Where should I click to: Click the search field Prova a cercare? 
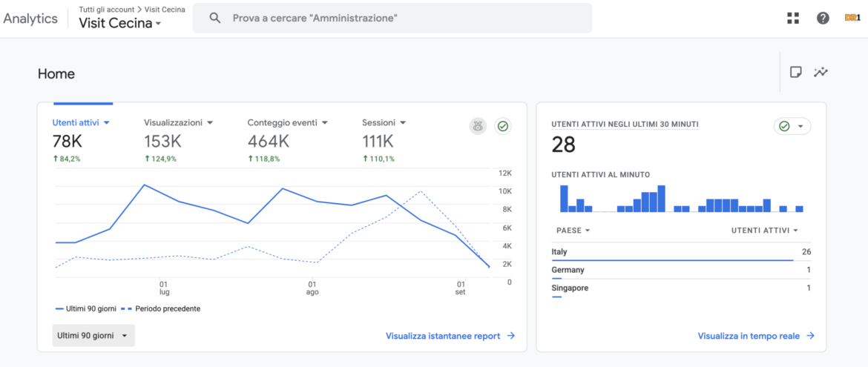(x=392, y=19)
